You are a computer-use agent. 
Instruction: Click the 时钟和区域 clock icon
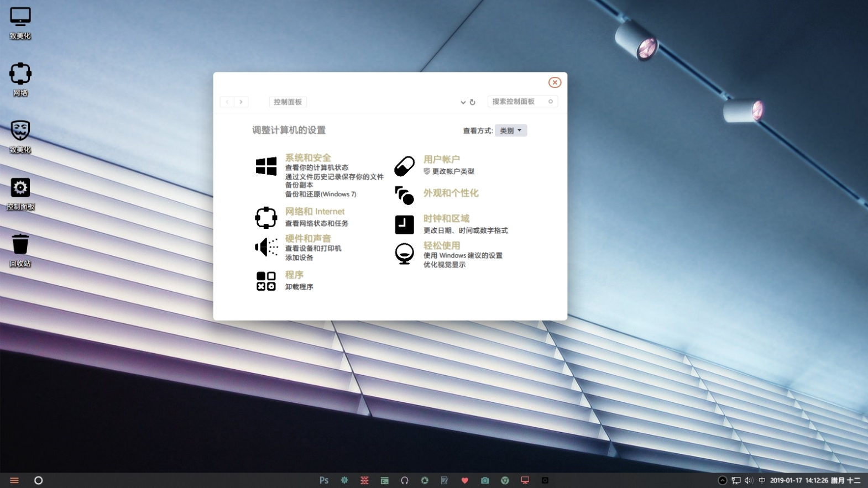(404, 224)
